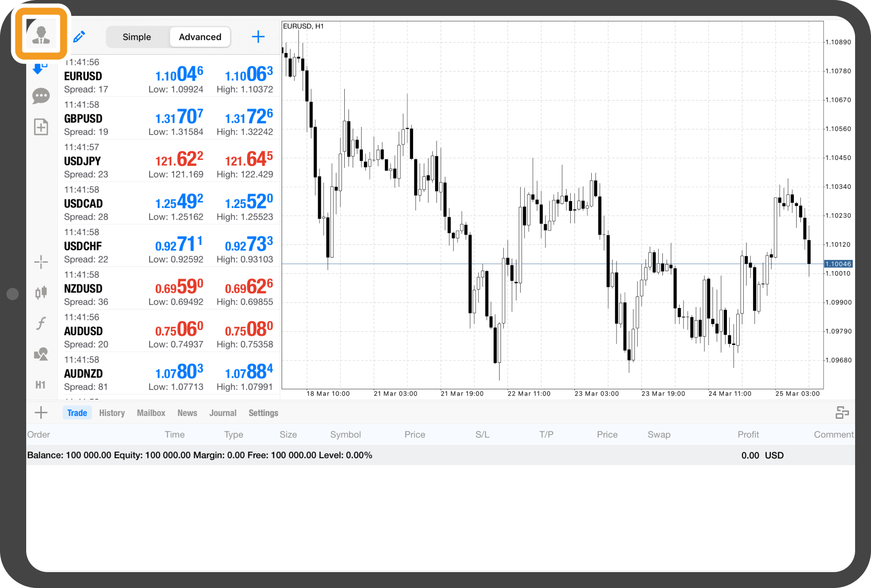The width and height of the screenshot is (871, 588).
Task: Click the plus button beside Trade tab
Action: 41,412
